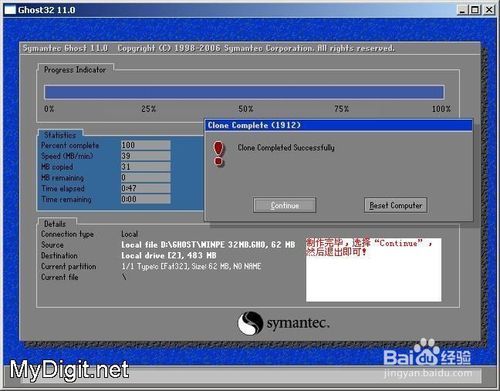Image resolution: width=500 pixels, height=391 pixels.
Task: Click the Current partition Fat32 details text
Action: [x=191, y=266]
